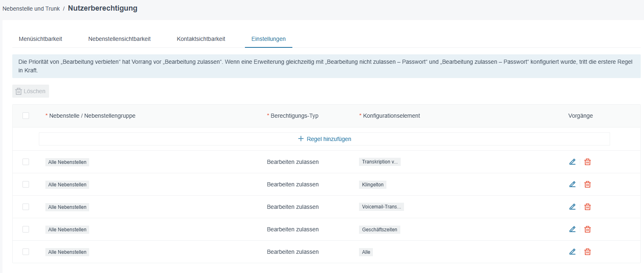Viewport: 644px width, 273px height.
Task: Select the checkbox for the Alle element rule
Action: tap(26, 252)
